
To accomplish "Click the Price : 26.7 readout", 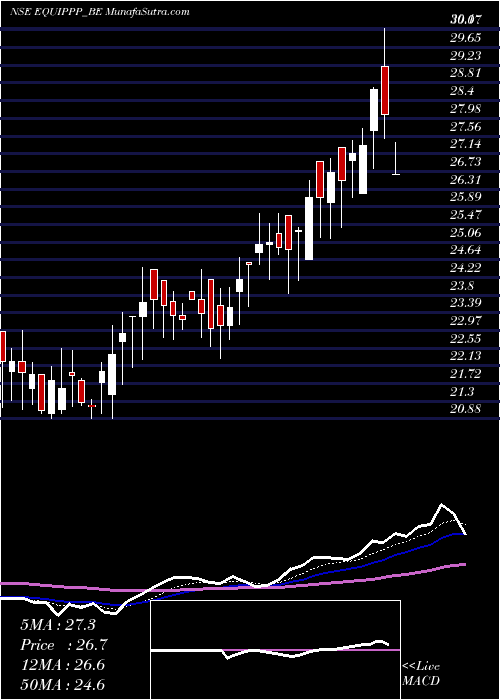I will click(64, 645).
